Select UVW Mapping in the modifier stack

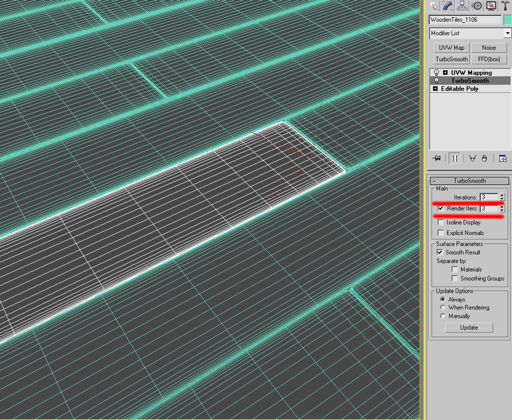[x=471, y=73]
